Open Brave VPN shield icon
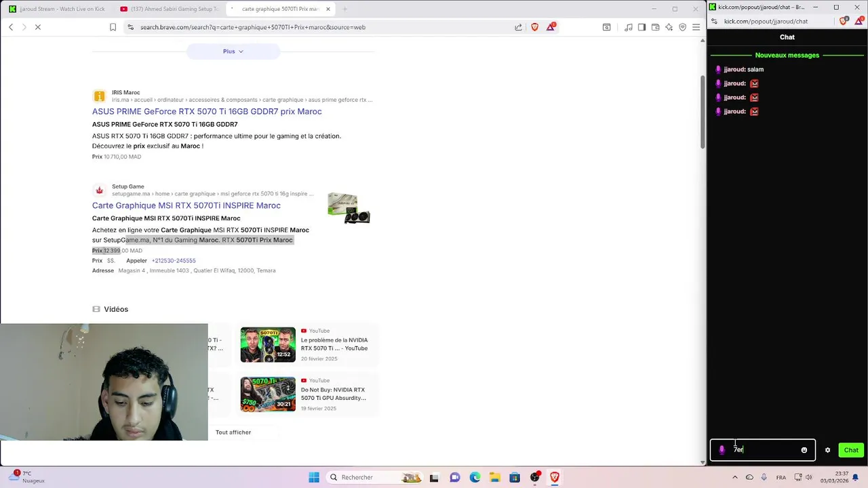Screen dimensions: 868x488 point(682,27)
